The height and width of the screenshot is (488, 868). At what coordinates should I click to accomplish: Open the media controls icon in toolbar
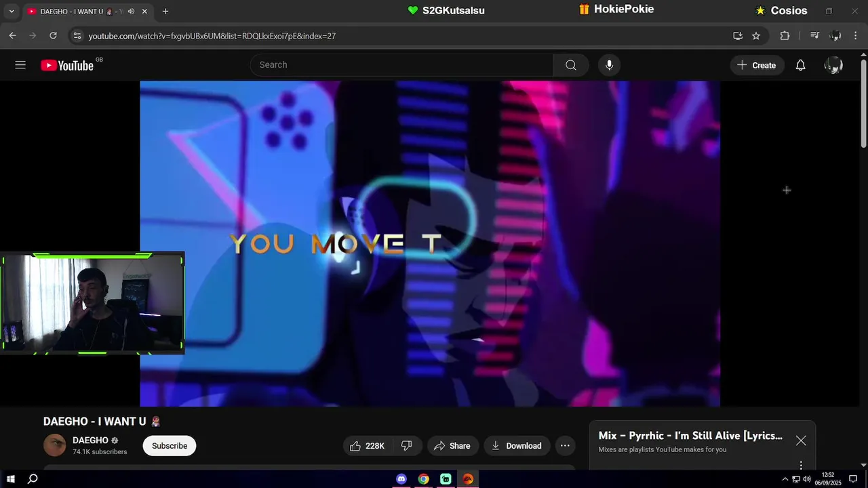(815, 36)
